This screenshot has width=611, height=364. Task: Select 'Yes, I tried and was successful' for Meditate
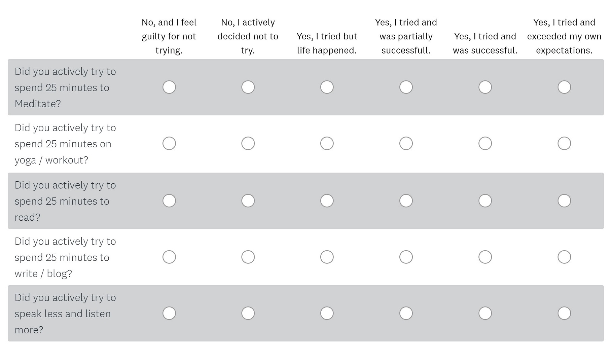[485, 87]
